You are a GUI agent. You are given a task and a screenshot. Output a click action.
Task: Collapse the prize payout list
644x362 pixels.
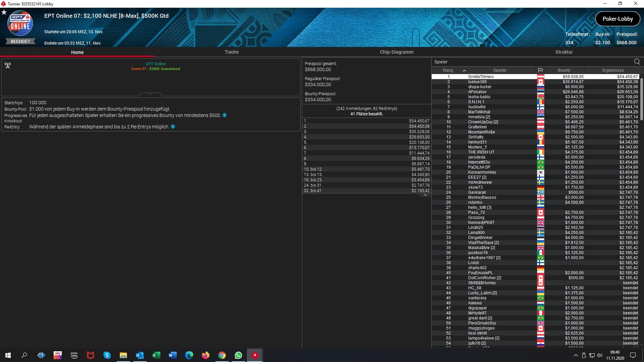[425, 195]
